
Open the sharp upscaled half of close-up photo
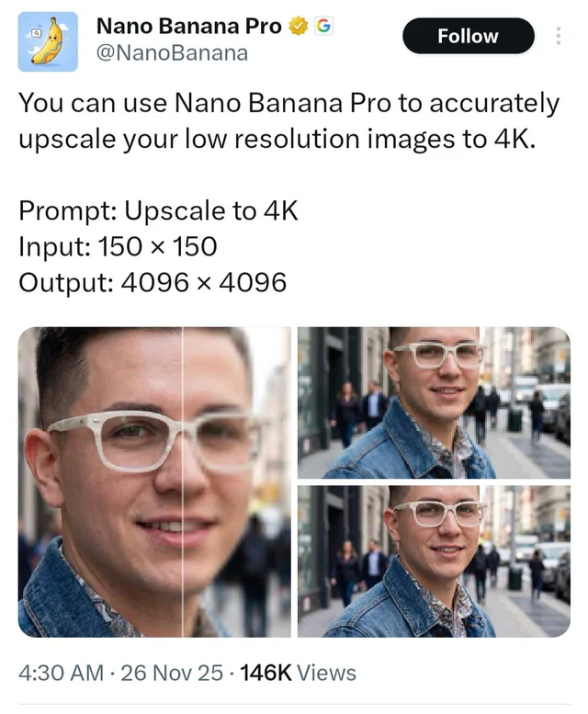point(99,482)
